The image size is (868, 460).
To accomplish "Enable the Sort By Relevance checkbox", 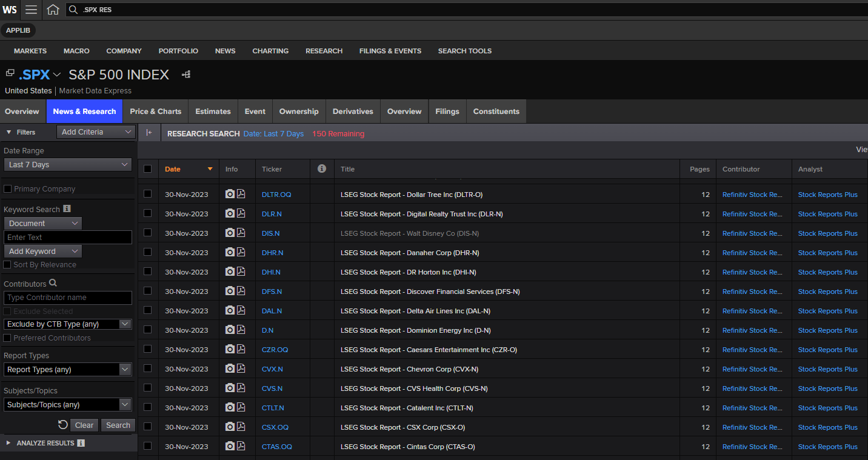I will point(8,265).
